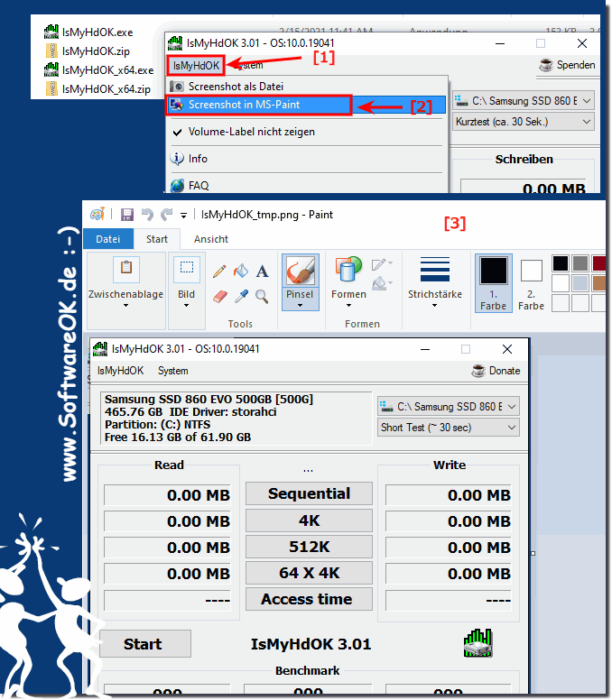612x700 pixels.
Task: Click the Paint canvas resize handle
Action: (x=533, y=554)
